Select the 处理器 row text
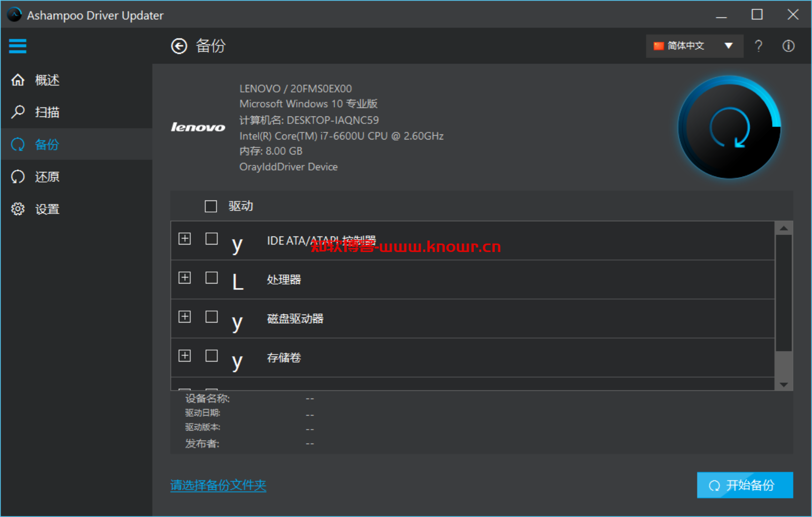Viewport: 812px width, 517px height. click(x=284, y=279)
